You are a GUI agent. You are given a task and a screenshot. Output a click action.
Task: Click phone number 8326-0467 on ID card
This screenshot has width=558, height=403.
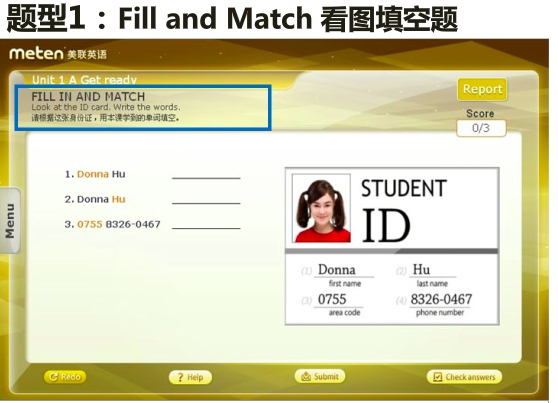tap(441, 299)
